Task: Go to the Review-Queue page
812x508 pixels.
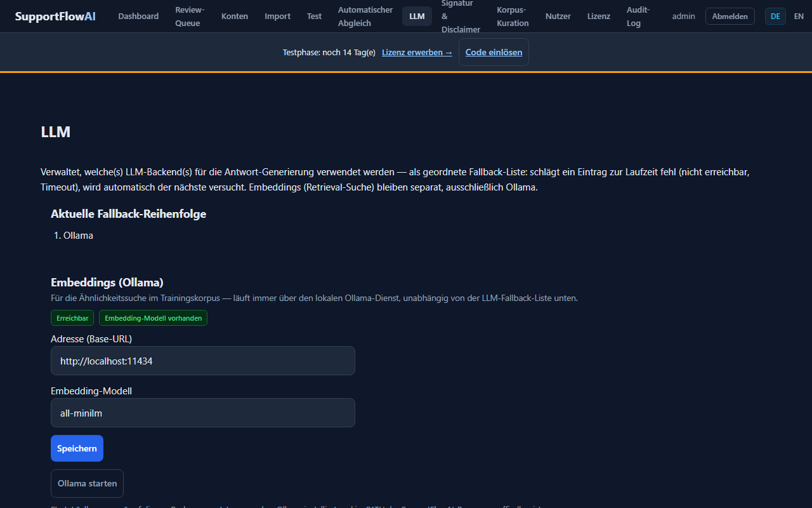Action: pos(190,17)
